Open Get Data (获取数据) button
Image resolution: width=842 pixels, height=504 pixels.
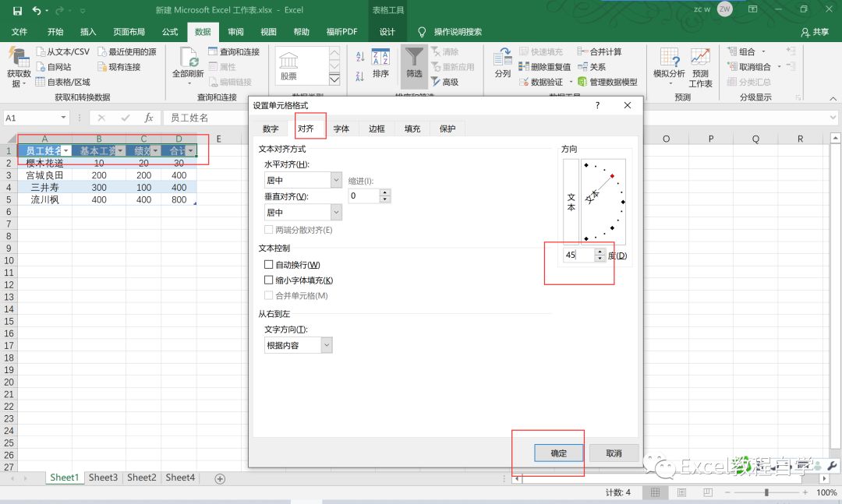pyautogui.click(x=18, y=68)
